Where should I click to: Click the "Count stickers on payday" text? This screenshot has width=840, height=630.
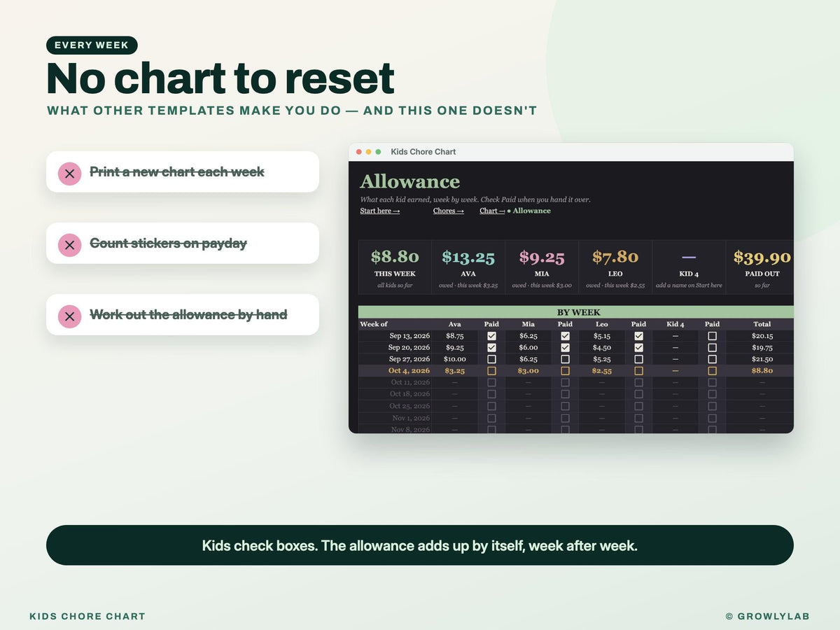tap(169, 244)
